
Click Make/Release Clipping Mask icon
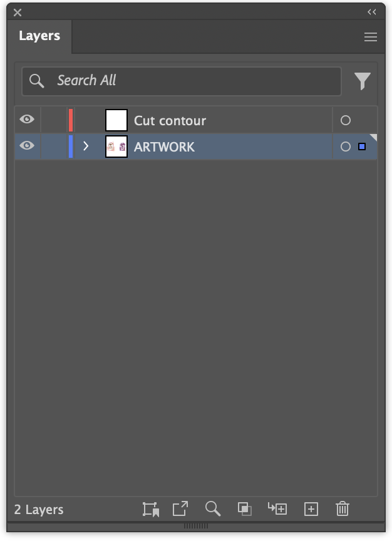[x=245, y=508]
